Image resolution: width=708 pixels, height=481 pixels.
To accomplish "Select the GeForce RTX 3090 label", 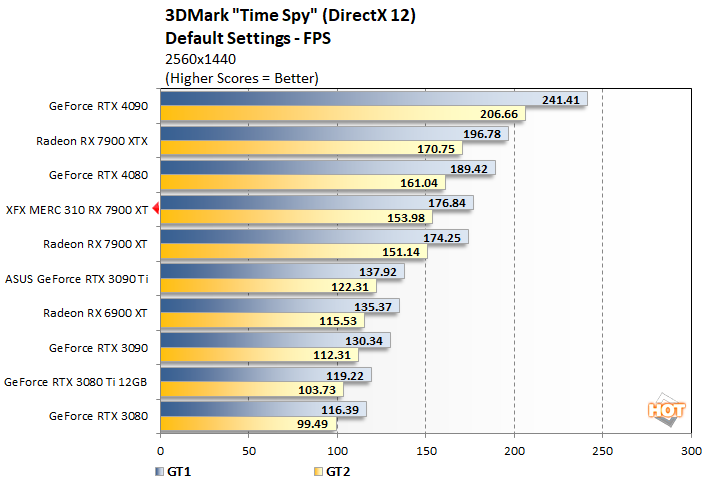I will coord(98,348).
